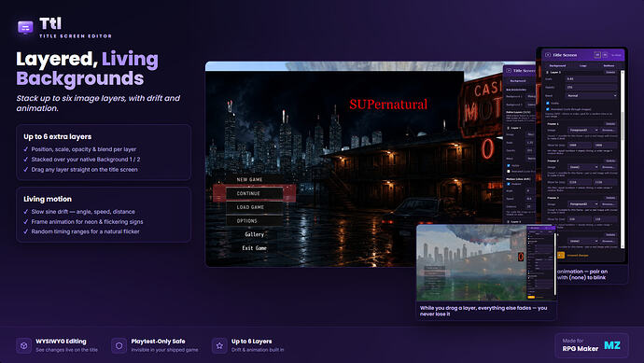Toggle the unchecked Animated checkbox in back panel
644x363 pixels.
(x=509, y=171)
